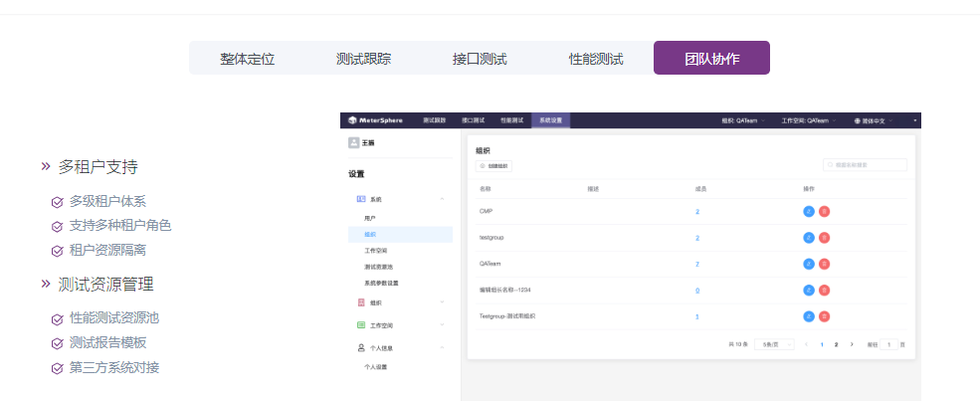Viewport: 980px width, 401px height.
Task: Open the 5条/页 page size dropdown
Action: (774, 344)
